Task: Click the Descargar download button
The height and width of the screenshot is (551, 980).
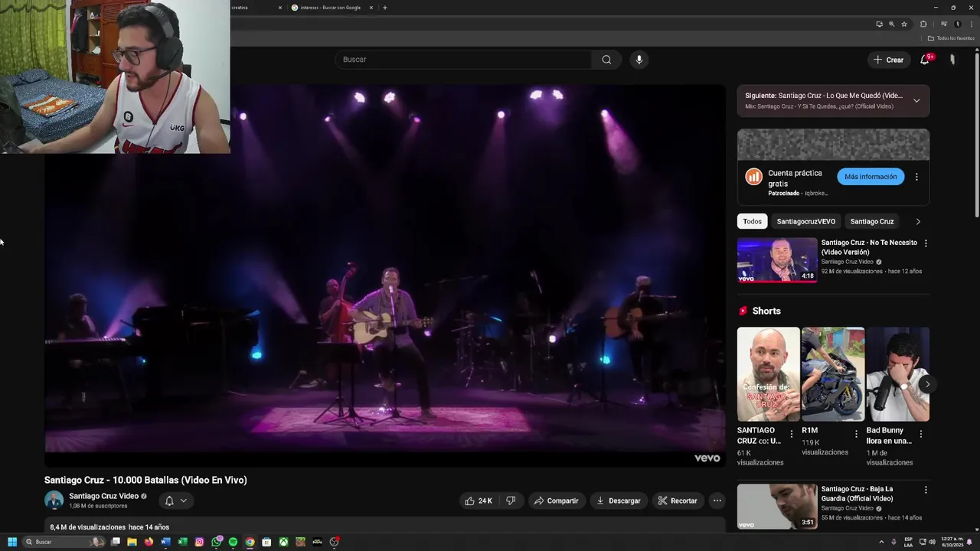Action: [x=619, y=500]
